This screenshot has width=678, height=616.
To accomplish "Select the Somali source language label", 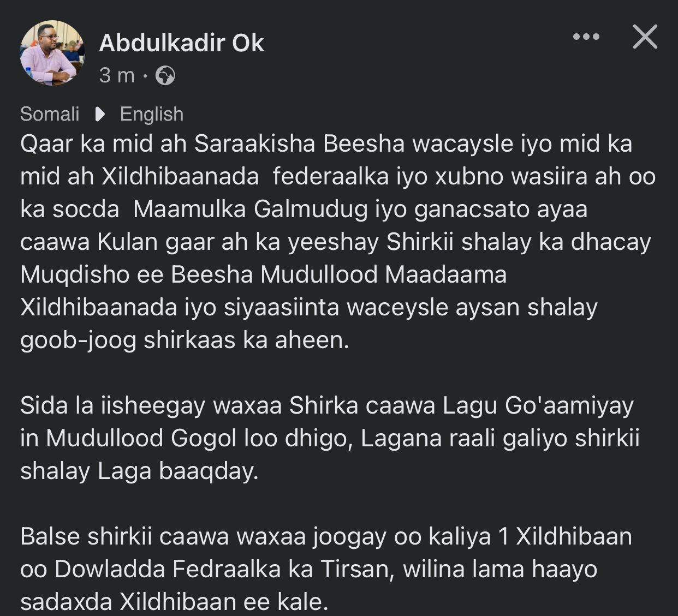I will click(x=50, y=114).
